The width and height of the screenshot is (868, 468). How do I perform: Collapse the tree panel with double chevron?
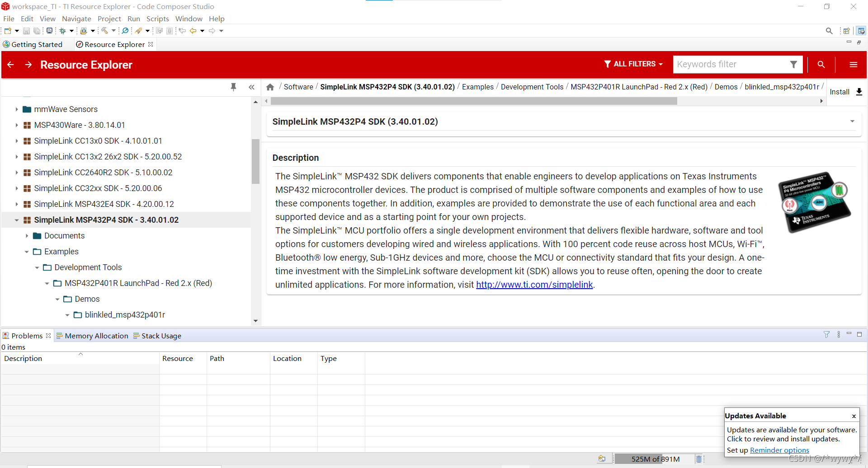[252, 87]
